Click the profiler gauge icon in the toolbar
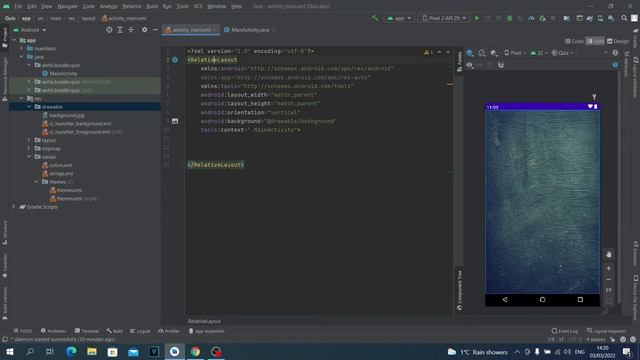The width and height of the screenshot is (640, 360). [x=531, y=18]
